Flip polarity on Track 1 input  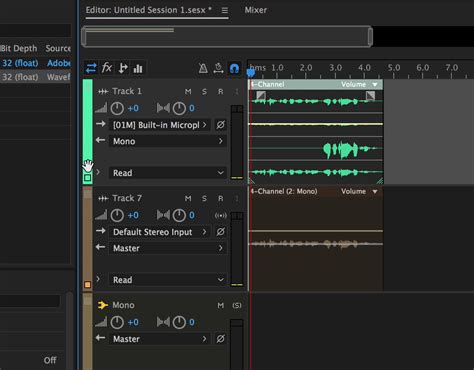(220, 125)
